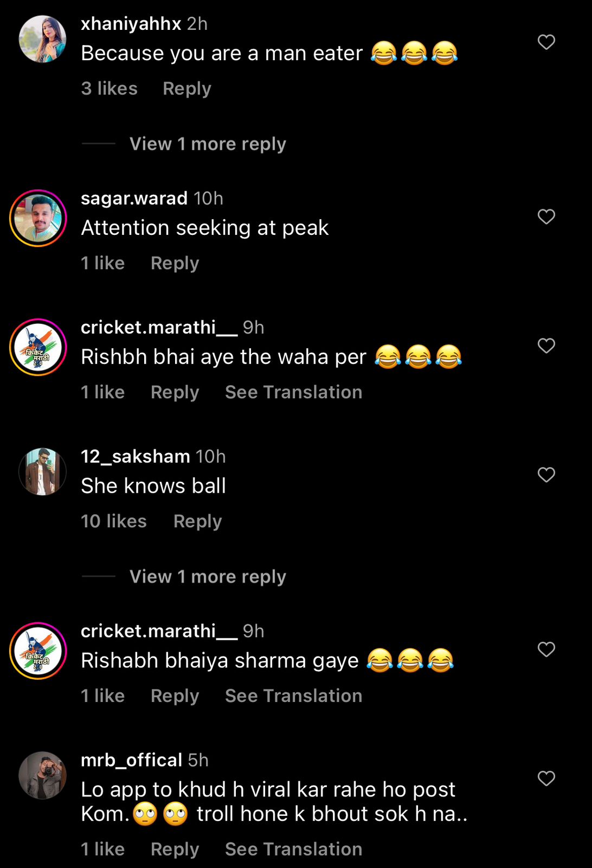The height and width of the screenshot is (868, 592).
Task: Expand 'View 1 more reply' under xhaniyahhx
Action: click(x=208, y=144)
